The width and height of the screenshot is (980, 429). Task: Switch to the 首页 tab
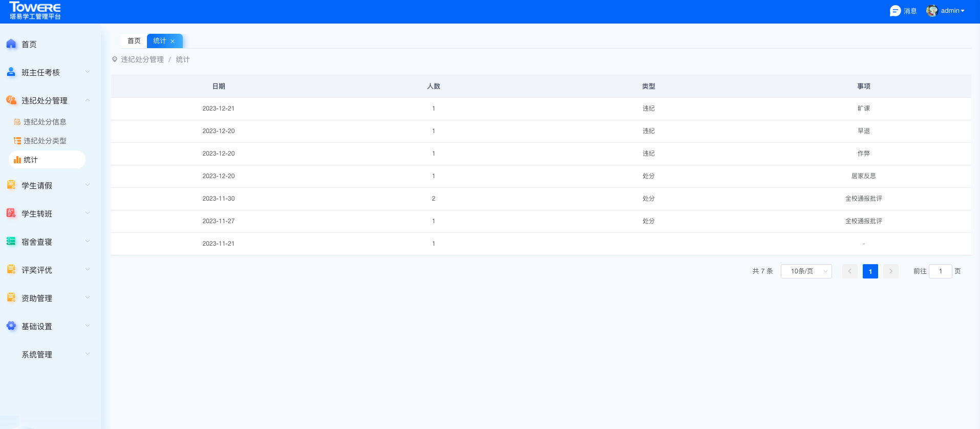click(134, 41)
